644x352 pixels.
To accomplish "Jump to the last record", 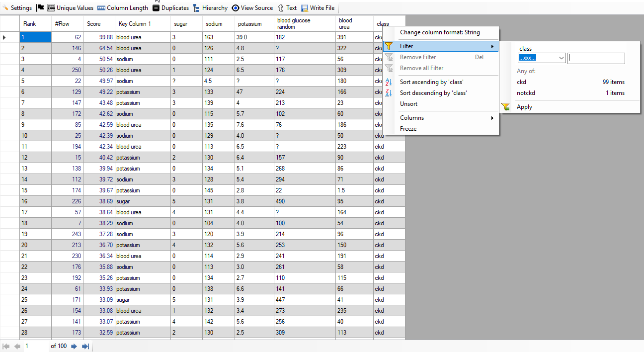I will tap(85, 346).
